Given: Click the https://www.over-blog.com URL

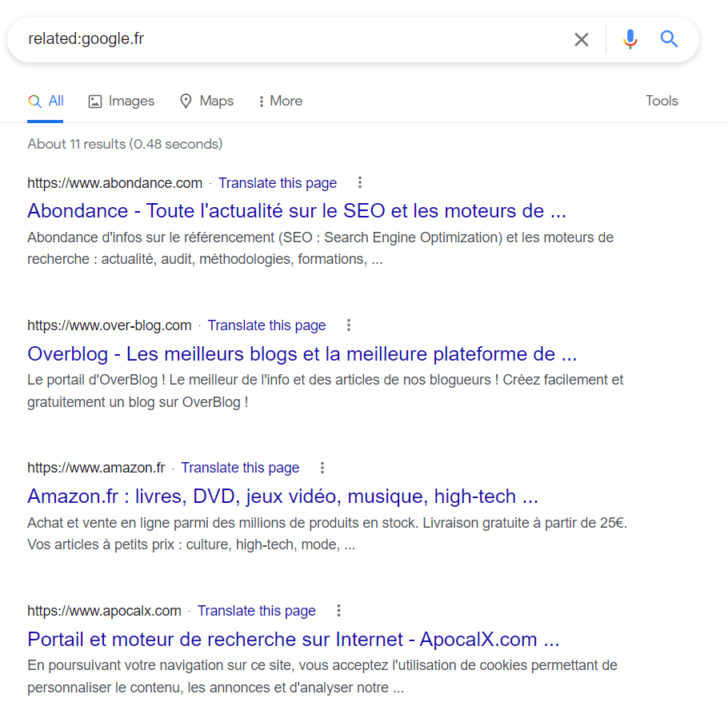Looking at the screenshot, I should click(110, 325).
